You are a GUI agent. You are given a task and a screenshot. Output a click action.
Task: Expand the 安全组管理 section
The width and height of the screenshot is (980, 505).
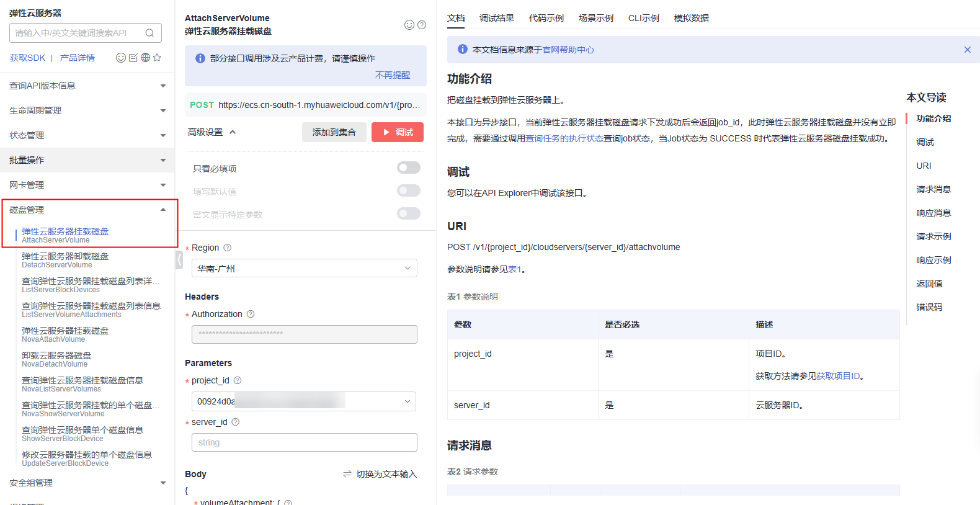click(87, 483)
